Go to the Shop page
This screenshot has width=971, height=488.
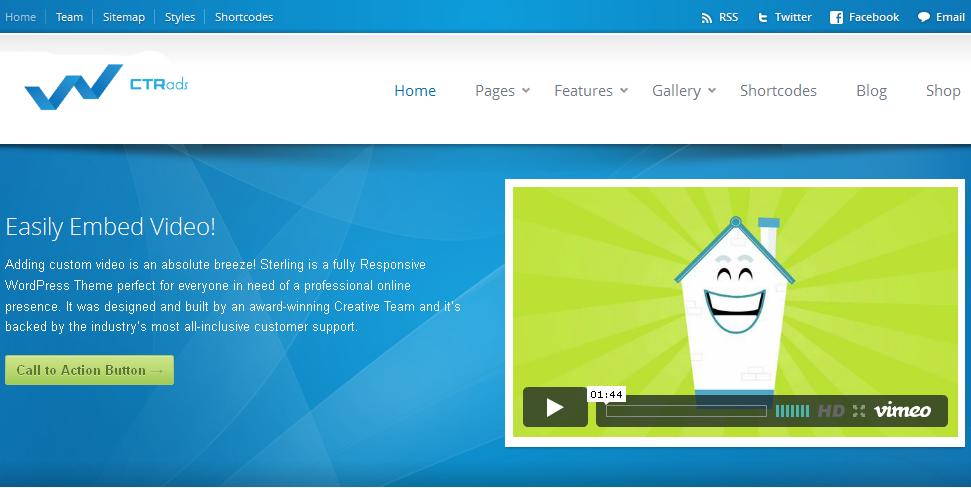point(943,91)
